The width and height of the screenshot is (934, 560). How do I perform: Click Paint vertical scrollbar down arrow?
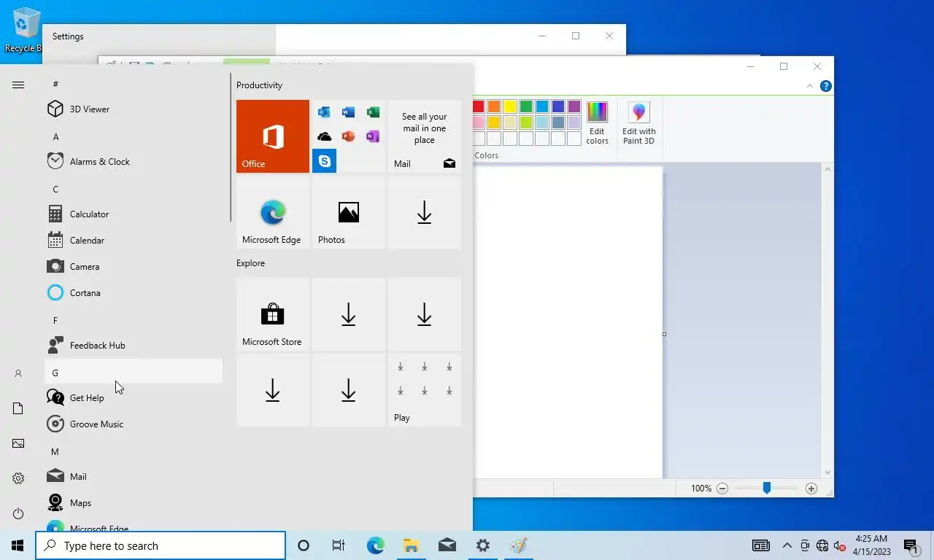point(827,472)
